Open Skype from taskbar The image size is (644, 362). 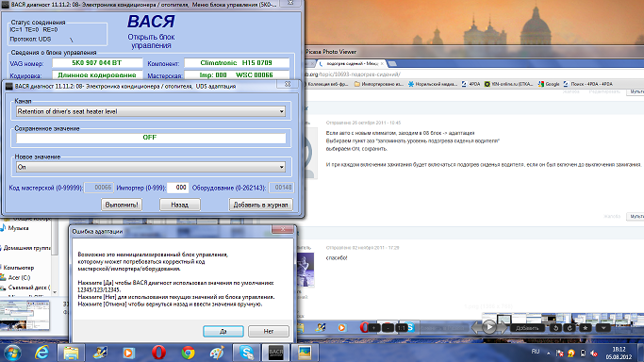(247, 353)
